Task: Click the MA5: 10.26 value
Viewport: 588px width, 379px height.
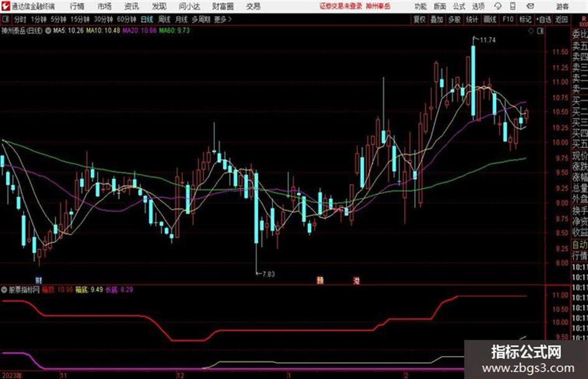Action: (68, 30)
